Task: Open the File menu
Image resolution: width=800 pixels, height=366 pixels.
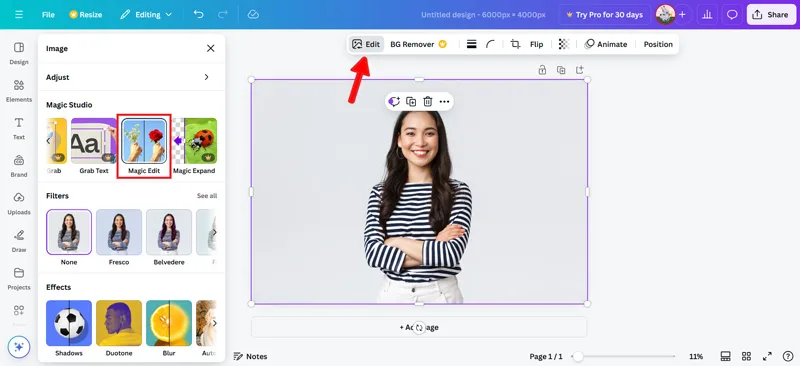Action: [x=48, y=15]
